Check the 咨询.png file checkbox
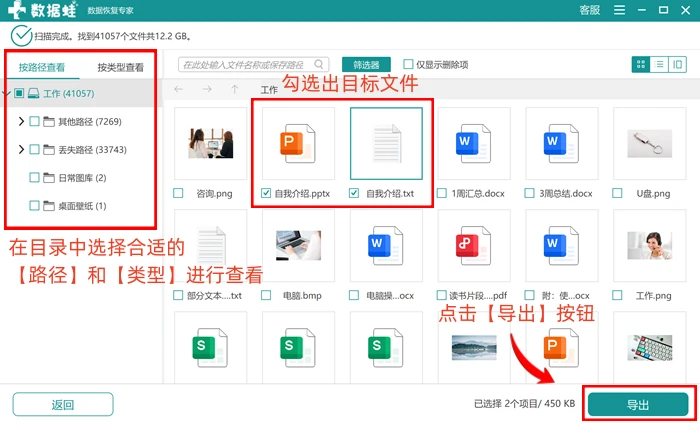The height and width of the screenshot is (426, 700). point(178,193)
